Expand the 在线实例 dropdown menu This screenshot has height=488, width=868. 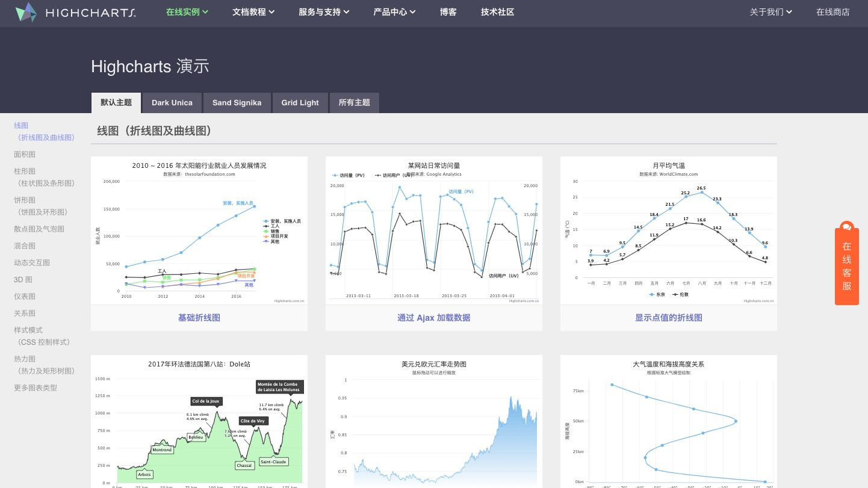point(187,11)
